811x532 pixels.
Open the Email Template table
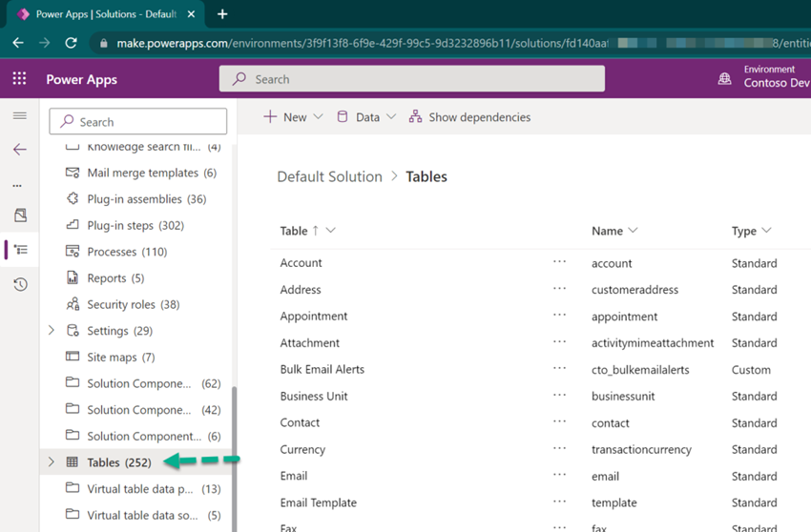pyautogui.click(x=318, y=502)
